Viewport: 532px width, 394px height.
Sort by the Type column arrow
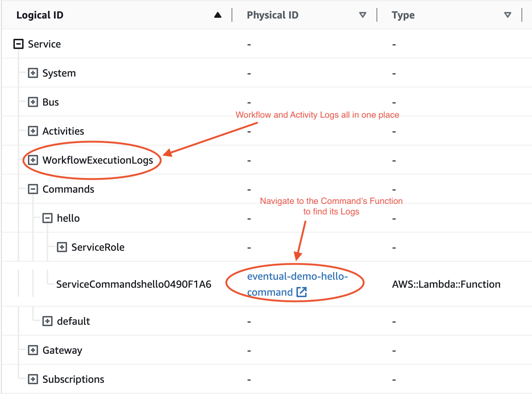click(507, 15)
